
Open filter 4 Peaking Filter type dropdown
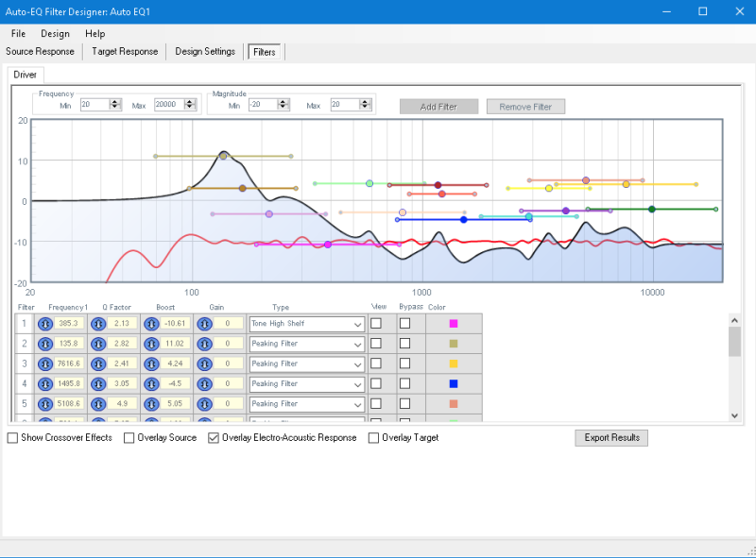306,384
